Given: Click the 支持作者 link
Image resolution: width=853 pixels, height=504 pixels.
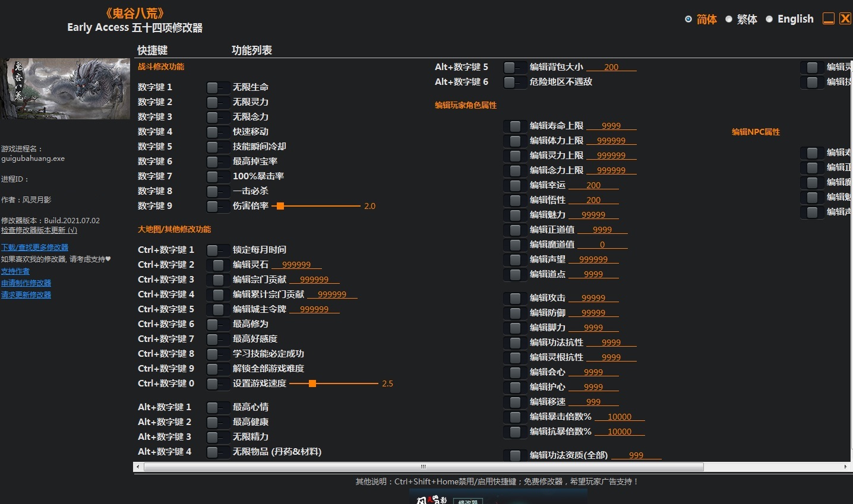Looking at the screenshot, I should pyautogui.click(x=15, y=271).
